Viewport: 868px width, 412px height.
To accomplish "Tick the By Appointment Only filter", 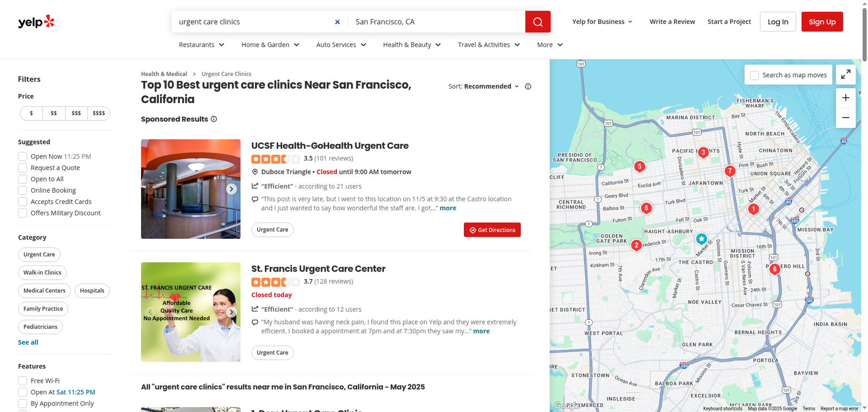I will (x=23, y=404).
